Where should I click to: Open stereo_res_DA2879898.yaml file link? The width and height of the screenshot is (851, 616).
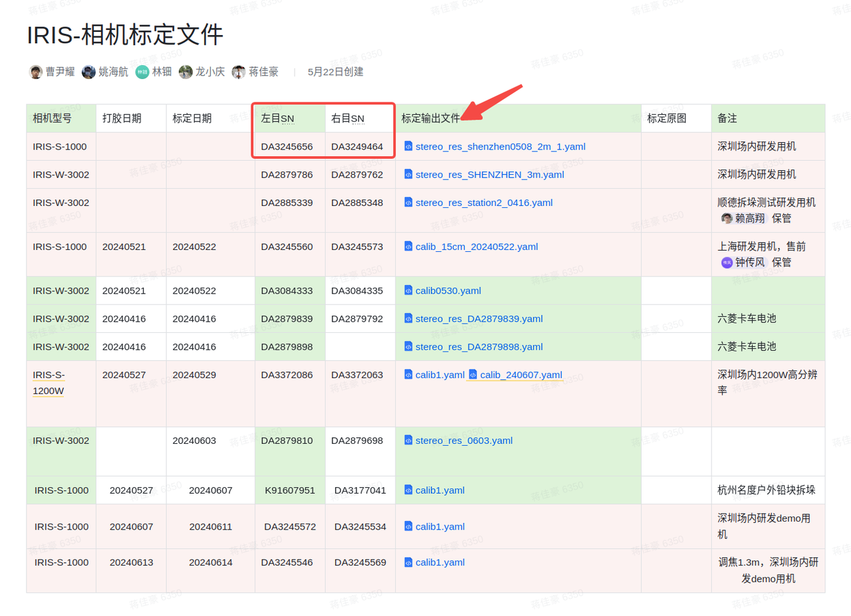coord(479,346)
